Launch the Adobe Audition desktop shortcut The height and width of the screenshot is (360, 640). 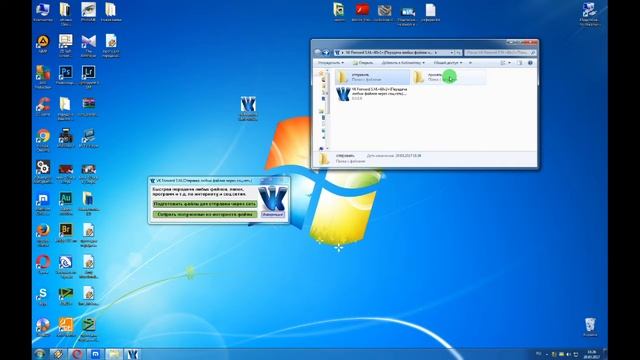click(65, 203)
